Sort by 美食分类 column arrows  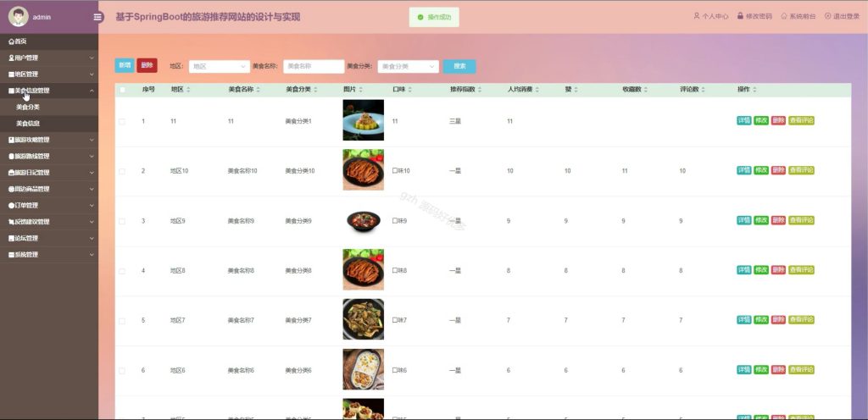tap(315, 90)
